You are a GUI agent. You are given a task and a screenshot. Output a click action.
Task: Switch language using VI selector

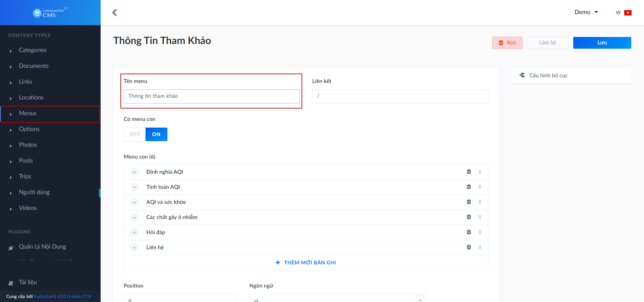coord(624,12)
